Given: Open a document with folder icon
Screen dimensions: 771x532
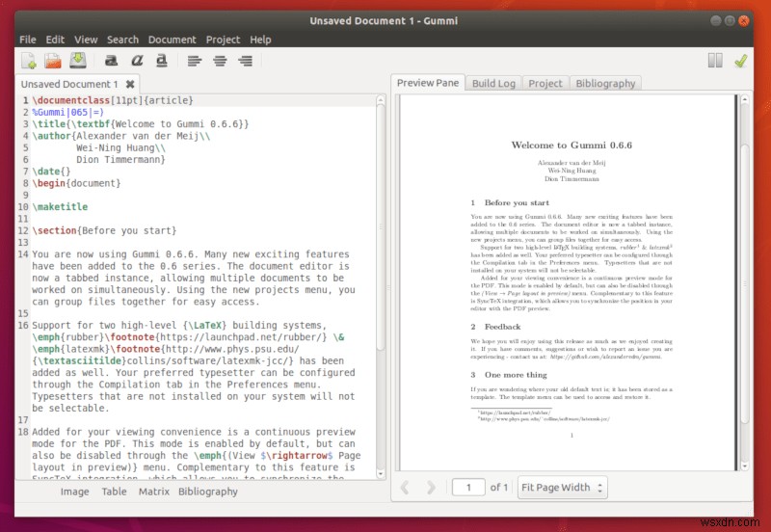Looking at the screenshot, I should (53, 61).
